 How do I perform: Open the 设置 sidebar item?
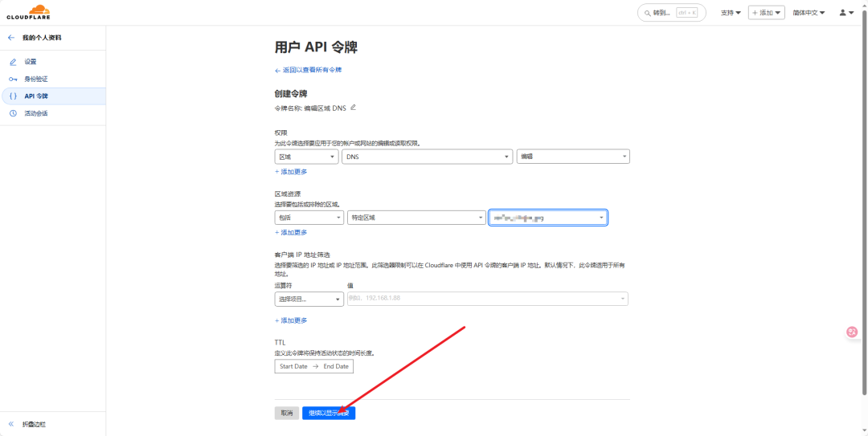click(53, 62)
